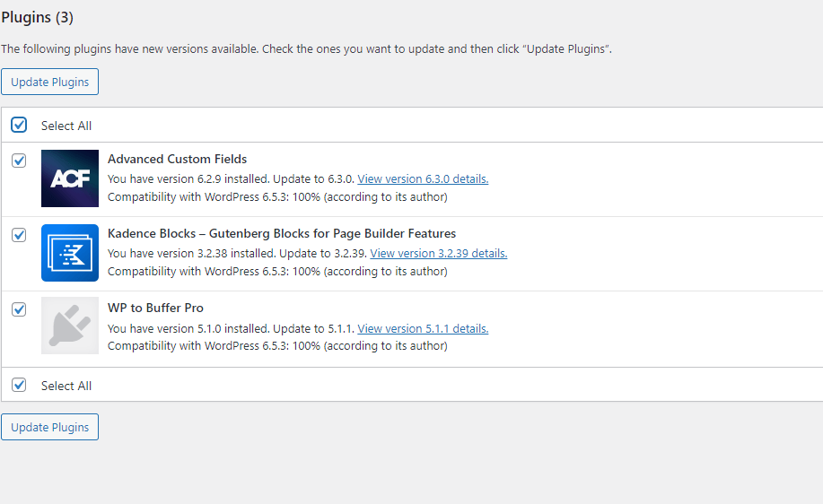
Task: Click the WP to Buffer Pro title
Action: 155,308
